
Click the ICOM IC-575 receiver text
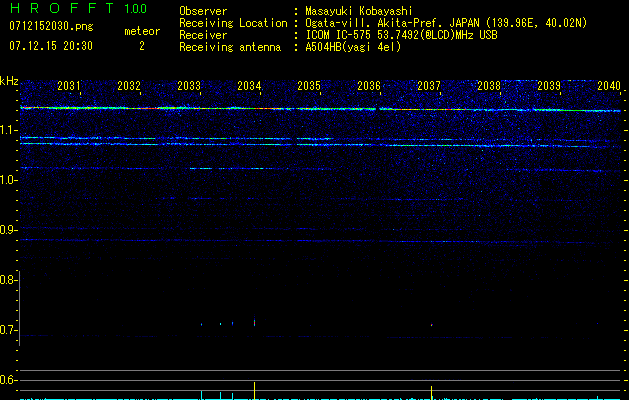(401, 35)
